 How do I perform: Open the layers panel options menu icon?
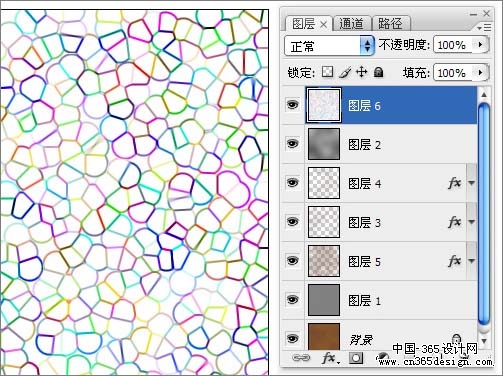(484, 27)
